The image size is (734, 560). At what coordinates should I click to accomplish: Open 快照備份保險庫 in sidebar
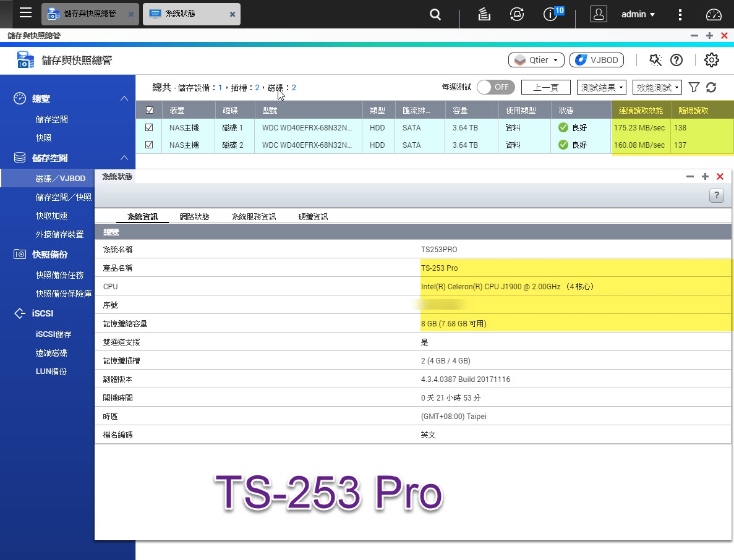pos(64,294)
